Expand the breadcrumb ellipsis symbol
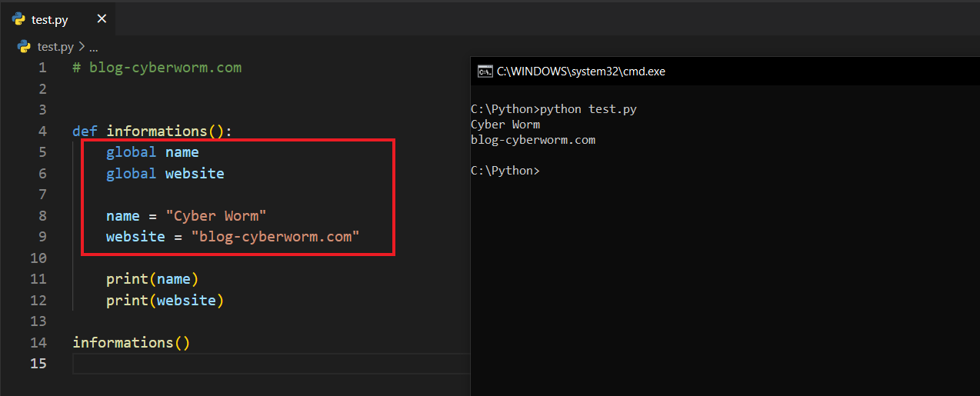980x396 pixels. click(x=93, y=47)
